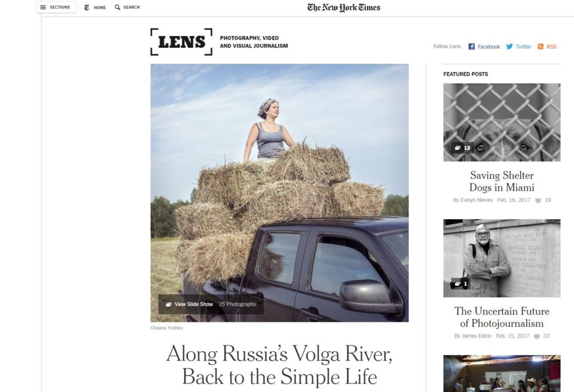Open the shelter dog thumbnail image
This screenshot has width=574, height=392.
pos(502,122)
